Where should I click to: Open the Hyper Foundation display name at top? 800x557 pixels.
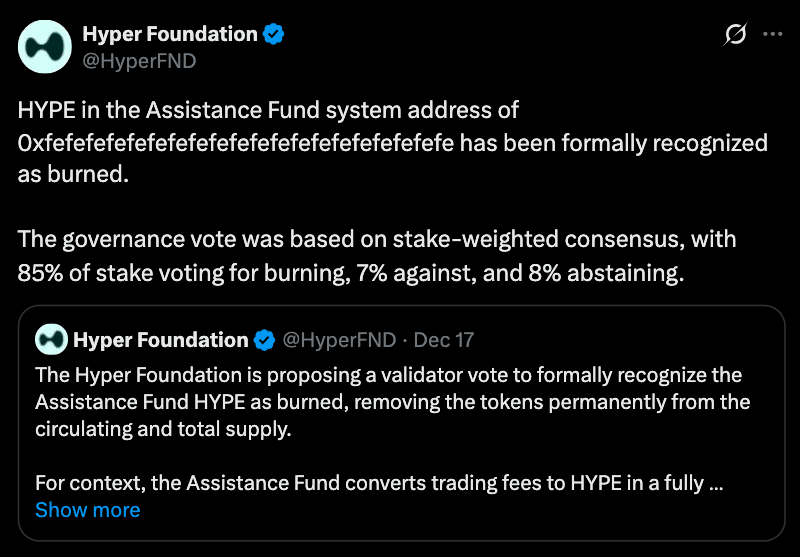(169, 34)
